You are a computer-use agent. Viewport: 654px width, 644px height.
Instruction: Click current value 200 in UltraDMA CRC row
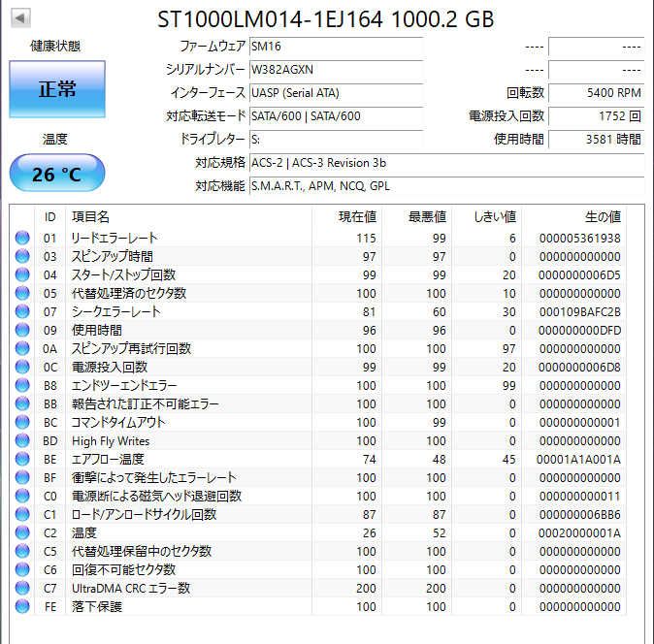[366, 589]
